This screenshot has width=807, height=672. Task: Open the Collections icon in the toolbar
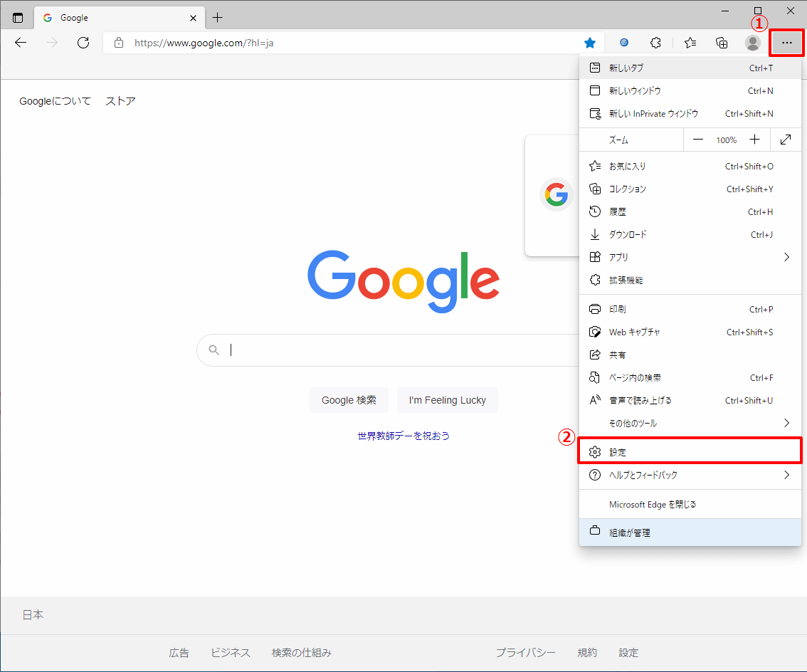click(721, 43)
